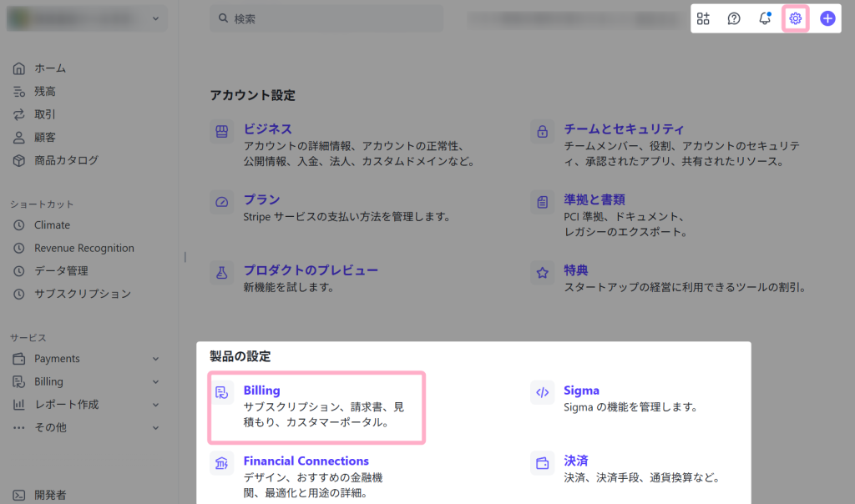Viewport: 855px width, 504px height.
Task: Expand the レポート作成 section chevron
Action: tap(155, 405)
